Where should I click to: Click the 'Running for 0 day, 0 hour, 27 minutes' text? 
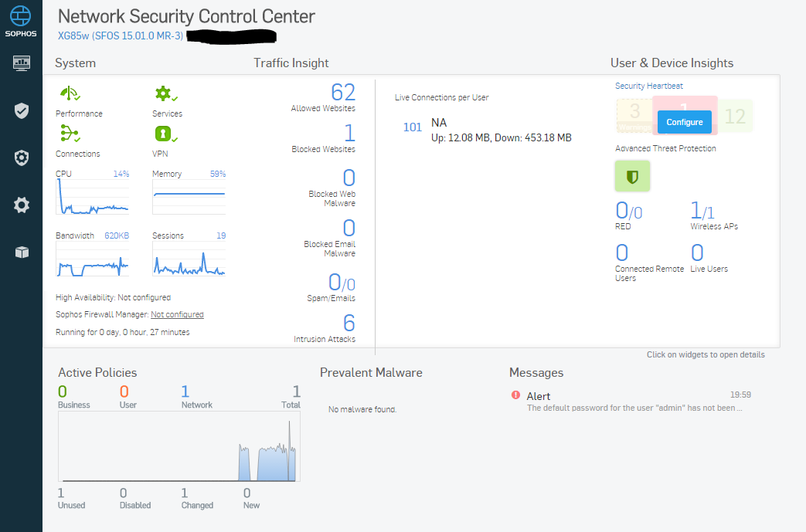(122, 332)
